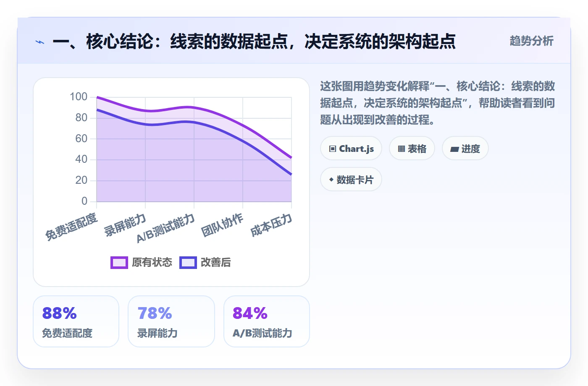Click the 20 y-axis value
588x386 pixels.
81,180
